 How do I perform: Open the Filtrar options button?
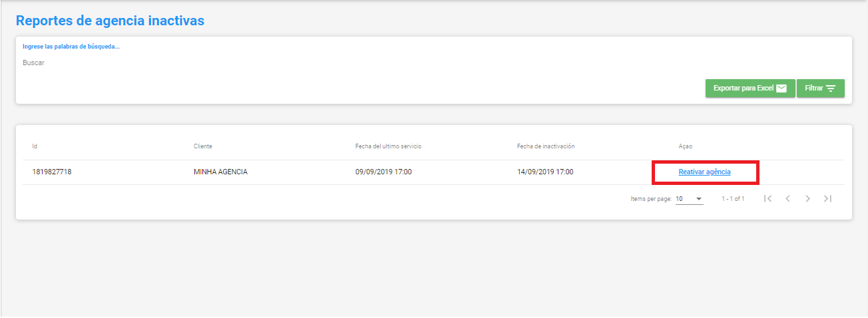[820, 88]
